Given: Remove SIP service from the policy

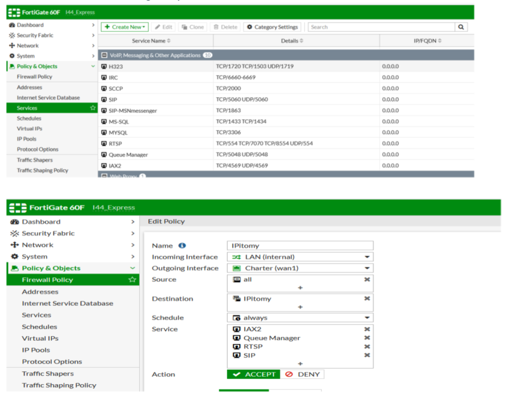Looking at the screenshot, I should click(x=367, y=355).
